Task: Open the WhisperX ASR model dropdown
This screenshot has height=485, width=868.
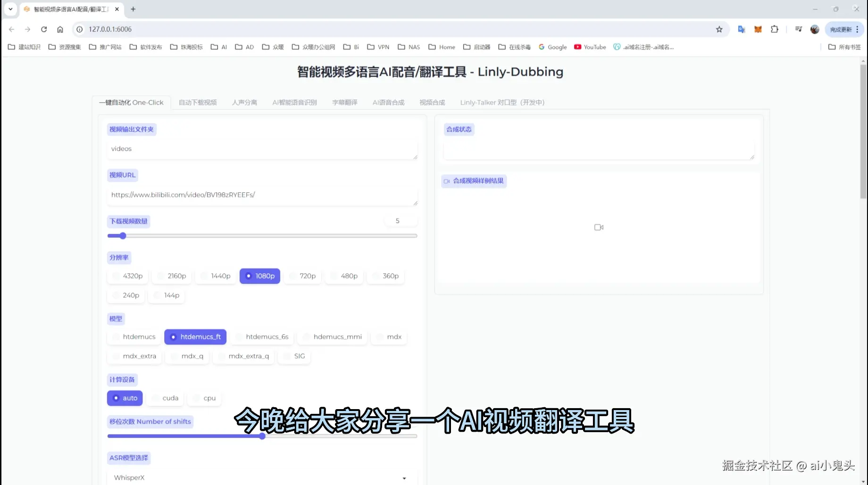Action: coord(262,477)
